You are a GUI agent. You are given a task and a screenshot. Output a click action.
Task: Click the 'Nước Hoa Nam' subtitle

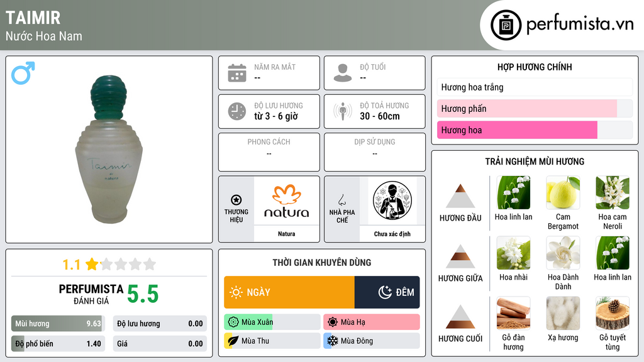click(44, 36)
